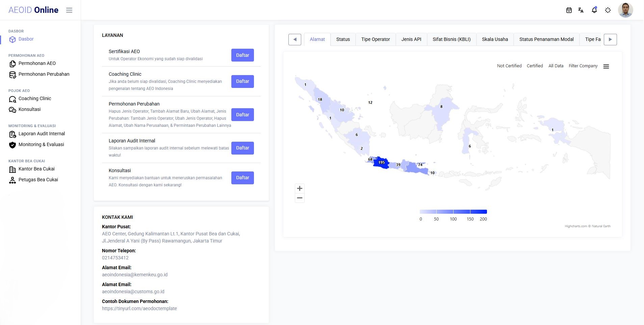The height and width of the screenshot is (325, 644).
Task: Open Laporan Audit Internal sidebar item
Action: (x=42, y=134)
